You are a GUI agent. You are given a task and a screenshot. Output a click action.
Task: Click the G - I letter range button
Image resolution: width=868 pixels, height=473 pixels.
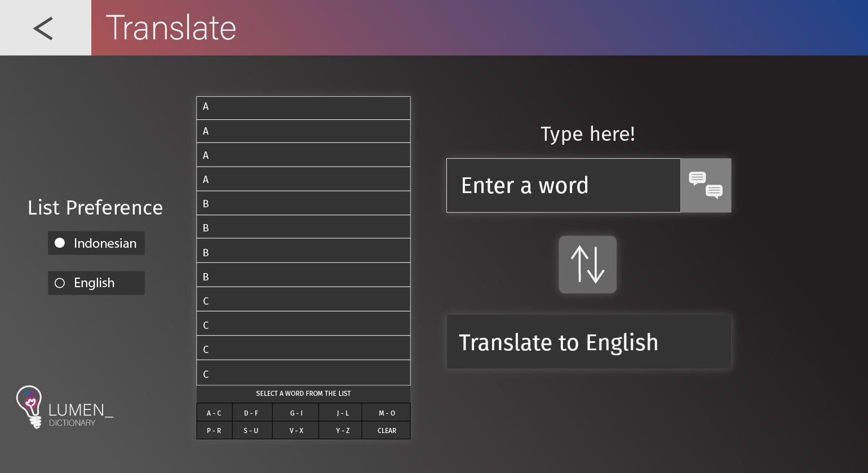(x=296, y=412)
